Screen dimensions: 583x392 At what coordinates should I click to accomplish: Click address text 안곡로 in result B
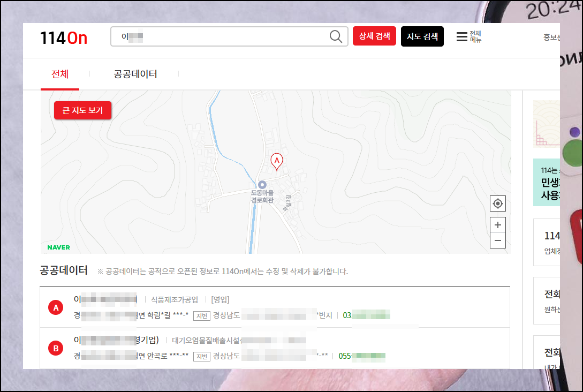tap(157, 356)
